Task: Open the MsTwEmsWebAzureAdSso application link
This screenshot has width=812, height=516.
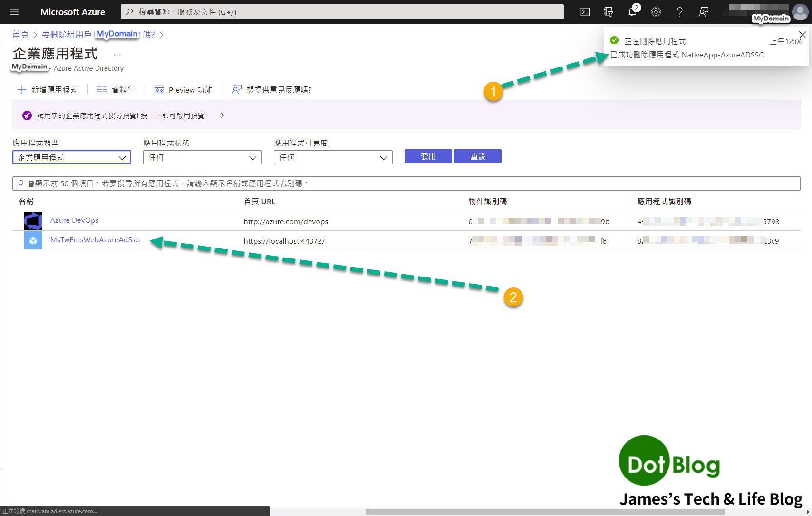Action: click(95, 239)
